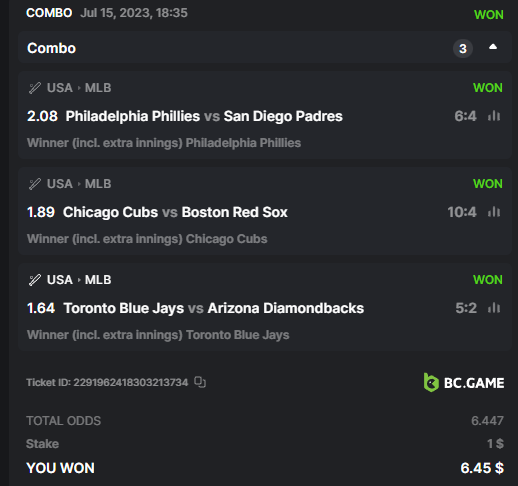Select the USA MLB breadcrumb in first selection

[79, 88]
